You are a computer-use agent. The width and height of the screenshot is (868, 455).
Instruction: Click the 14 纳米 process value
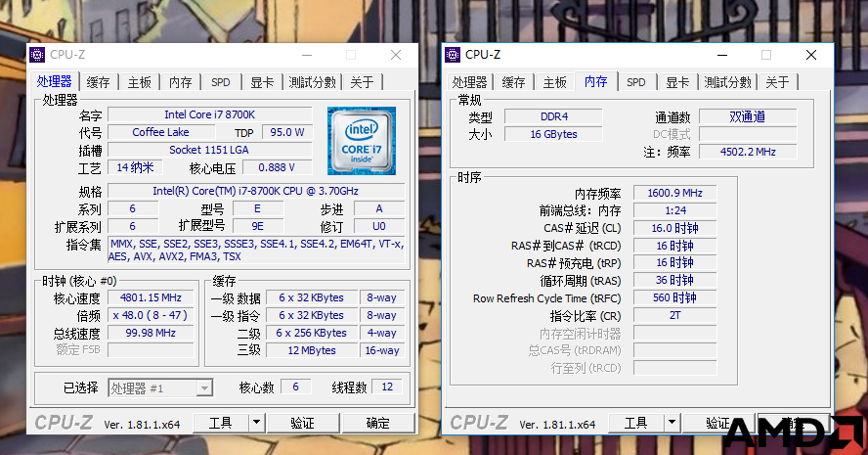click(x=135, y=167)
